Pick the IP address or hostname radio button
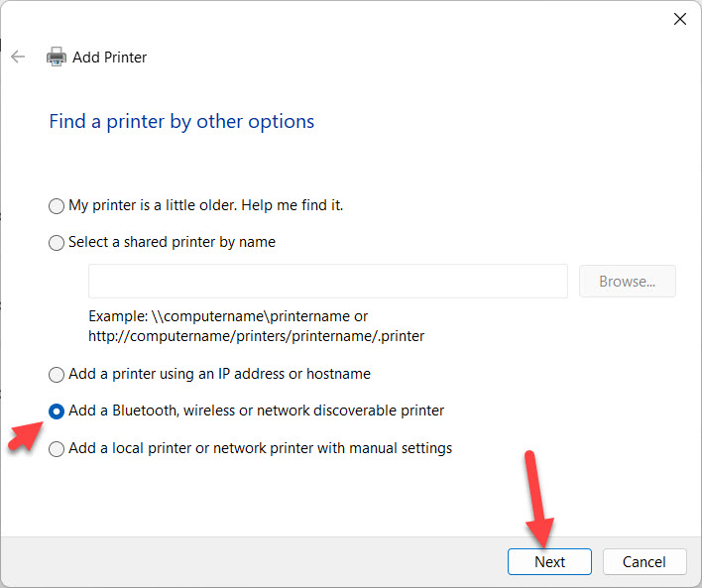Viewport: 702px width, 588px height. 57,375
